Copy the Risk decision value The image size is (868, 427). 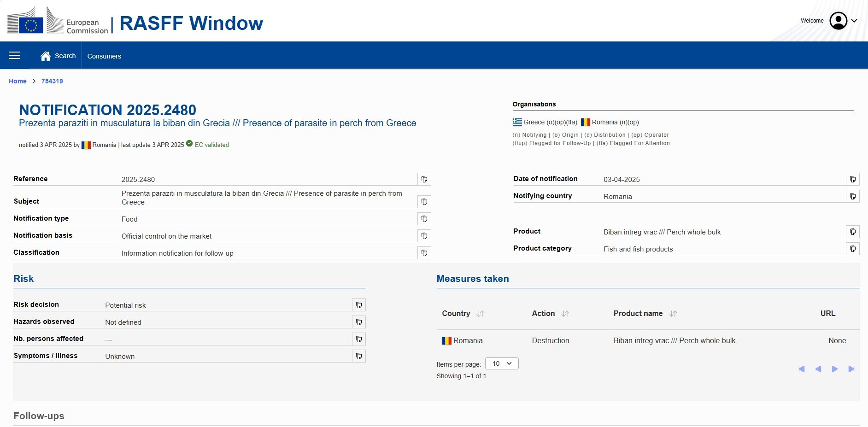(x=358, y=305)
